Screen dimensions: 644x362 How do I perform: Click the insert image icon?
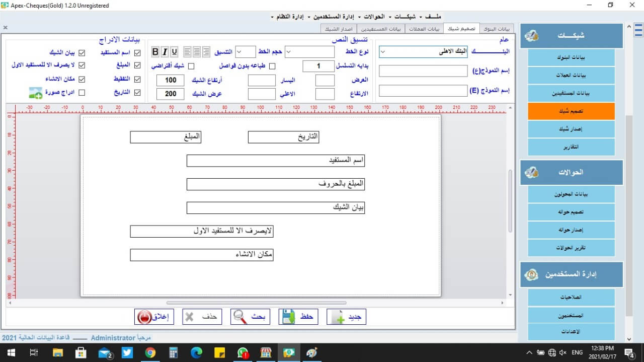(x=35, y=93)
